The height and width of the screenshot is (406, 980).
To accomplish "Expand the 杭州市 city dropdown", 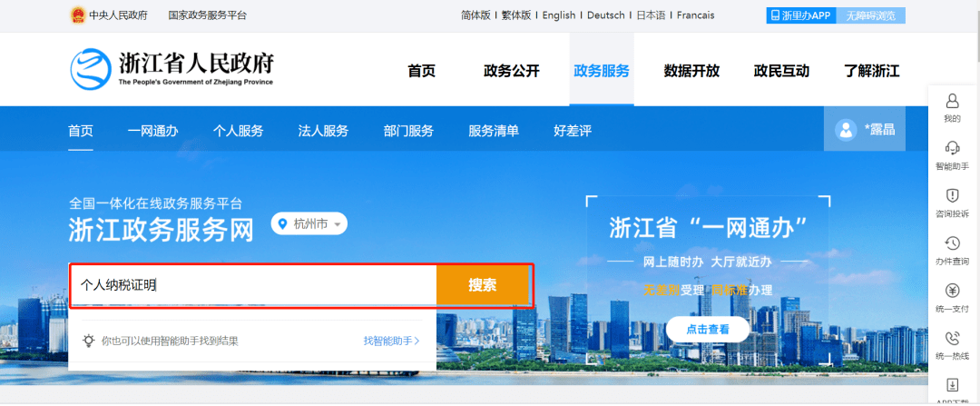I will (x=309, y=224).
